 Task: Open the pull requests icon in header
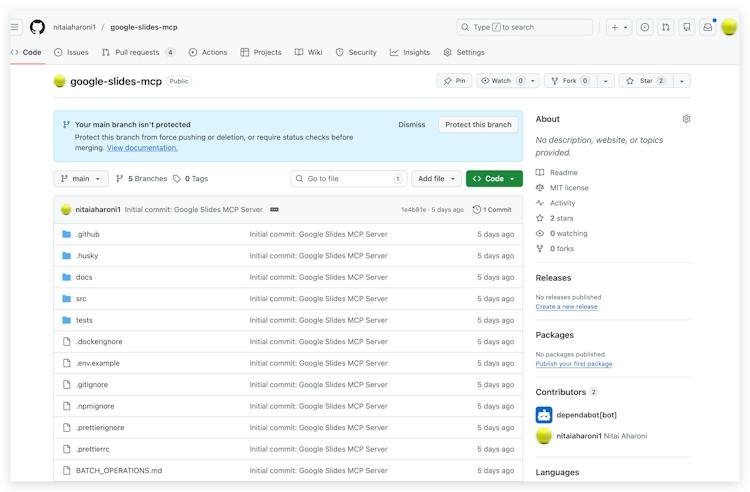665,27
